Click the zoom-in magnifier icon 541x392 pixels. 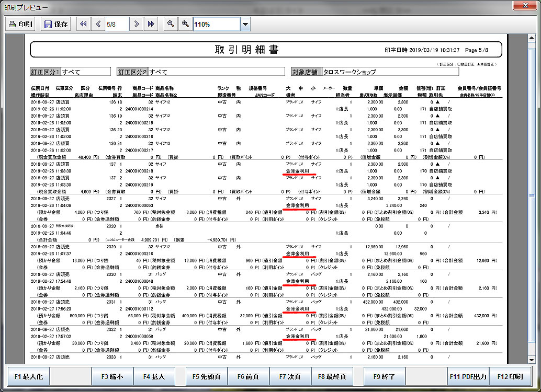tap(185, 24)
